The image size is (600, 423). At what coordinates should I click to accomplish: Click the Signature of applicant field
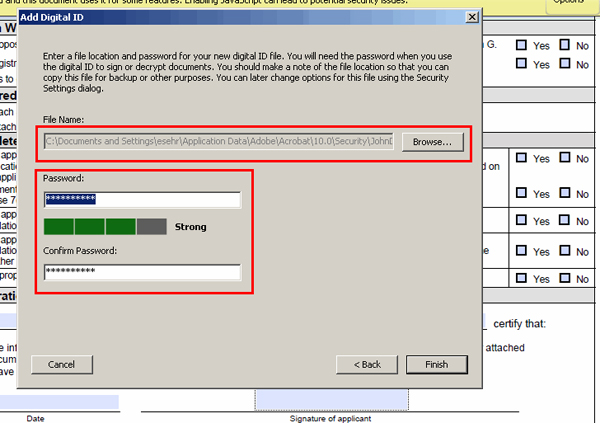pyautogui.click(x=331, y=400)
